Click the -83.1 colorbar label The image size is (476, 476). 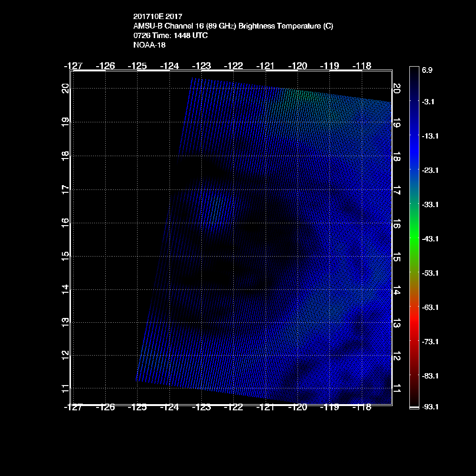coord(430,376)
